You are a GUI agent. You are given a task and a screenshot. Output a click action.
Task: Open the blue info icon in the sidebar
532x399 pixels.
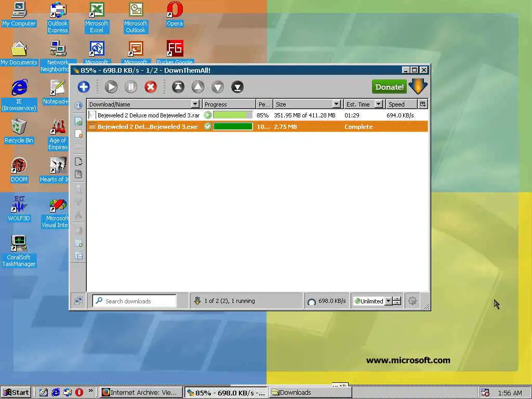[x=78, y=105]
